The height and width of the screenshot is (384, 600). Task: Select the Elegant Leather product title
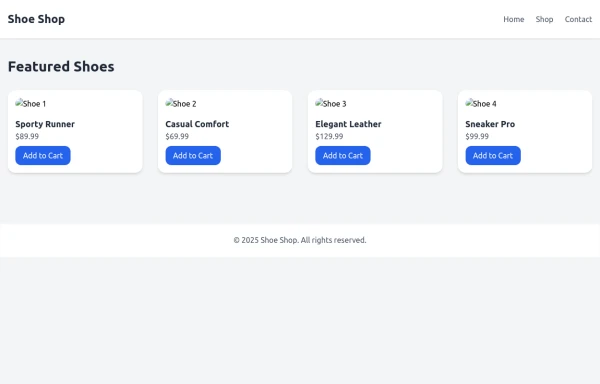(x=348, y=124)
